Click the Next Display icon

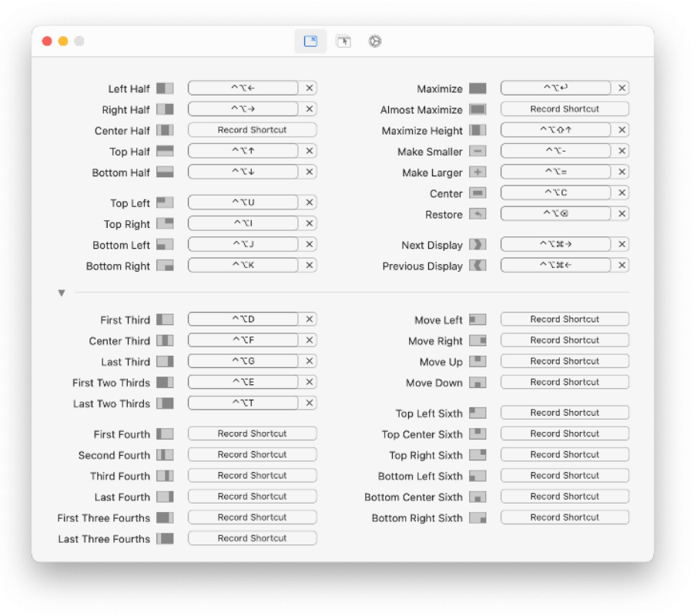coord(478,244)
